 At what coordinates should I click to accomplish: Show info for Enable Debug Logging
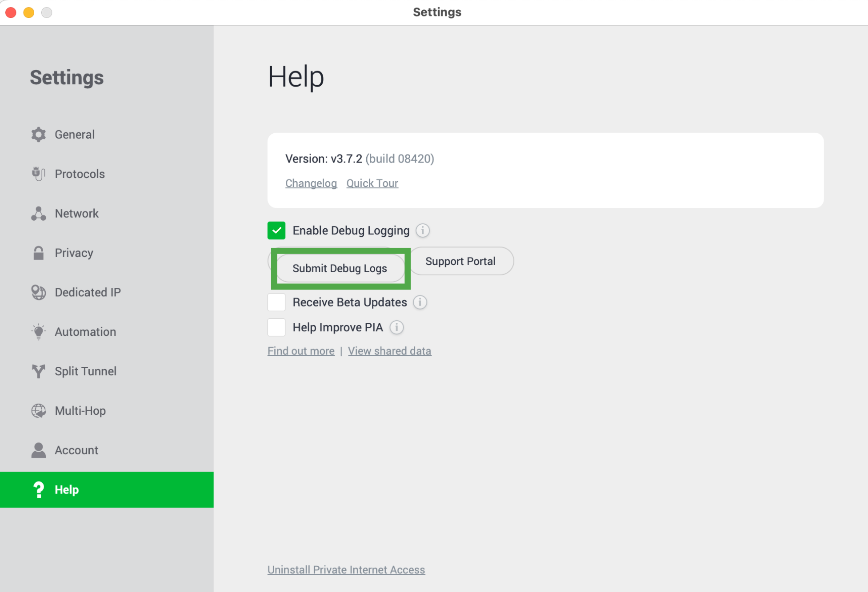[x=423, y=230]
